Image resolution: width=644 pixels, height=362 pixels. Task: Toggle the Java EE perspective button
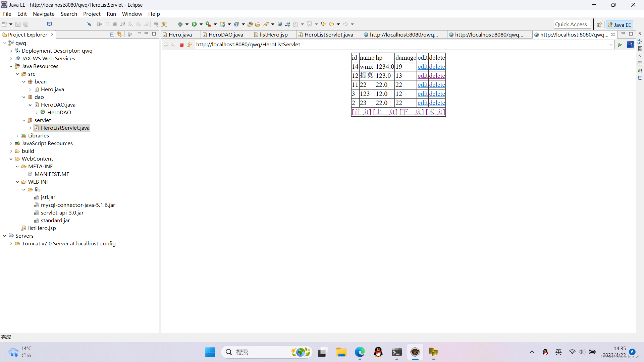(x=620, y=24)
